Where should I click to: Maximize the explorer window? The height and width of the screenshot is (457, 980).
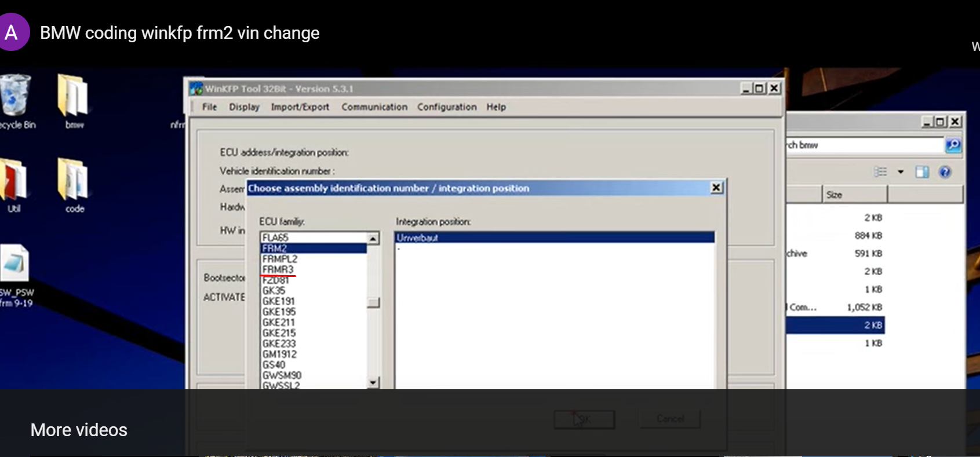940,122
